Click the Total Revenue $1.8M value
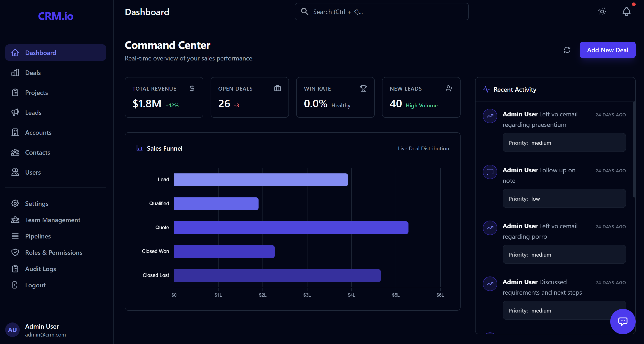644x344 pixels. click(x=147, y=103)
